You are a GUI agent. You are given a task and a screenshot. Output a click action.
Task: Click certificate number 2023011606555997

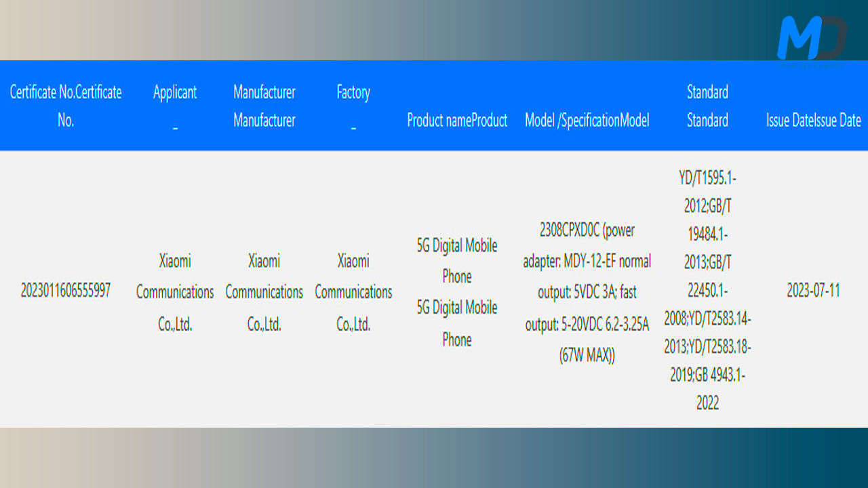(x=66, y=291)
